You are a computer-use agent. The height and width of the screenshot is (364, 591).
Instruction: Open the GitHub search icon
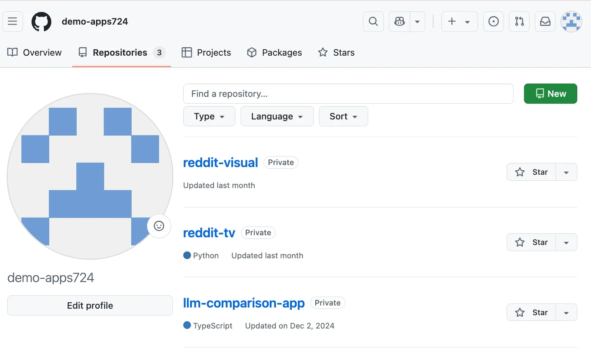[373, 21]
